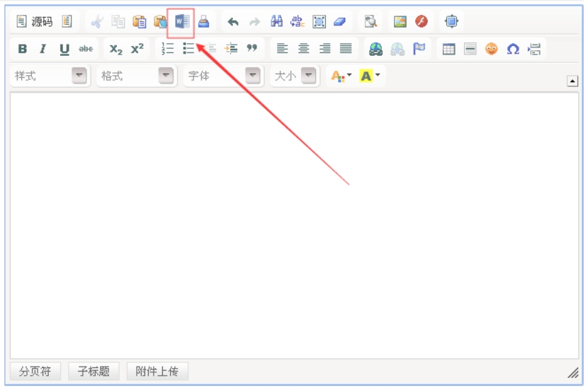Toggle italic formatting
This screenshot has height=392, width=588.
click(x=43, y=49)
